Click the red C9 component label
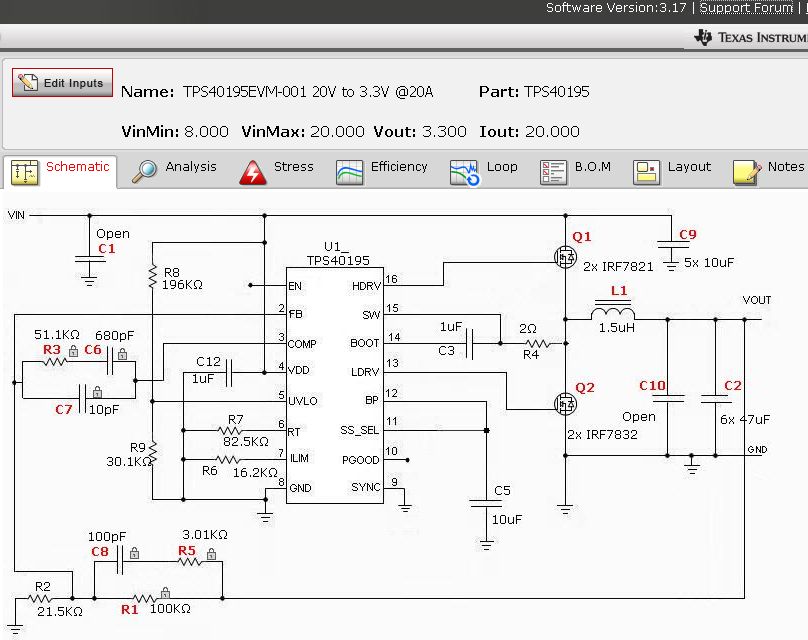Image resolution: width=808 pixels, height=640 pixels. point(688,234)
